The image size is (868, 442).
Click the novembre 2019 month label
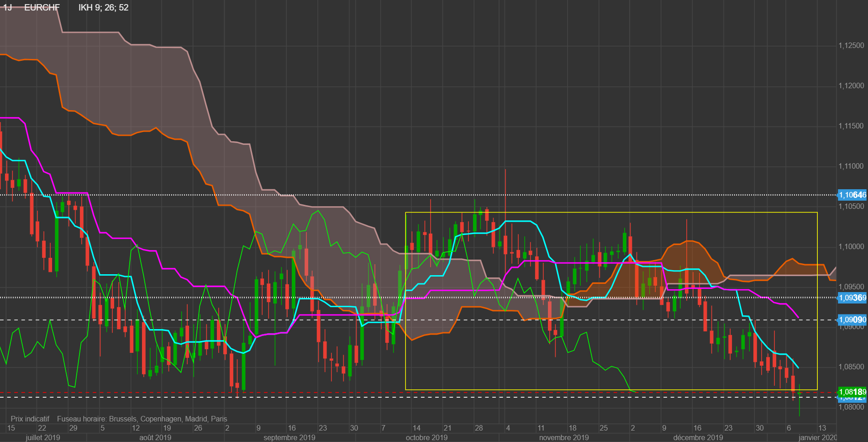[564, 437]
